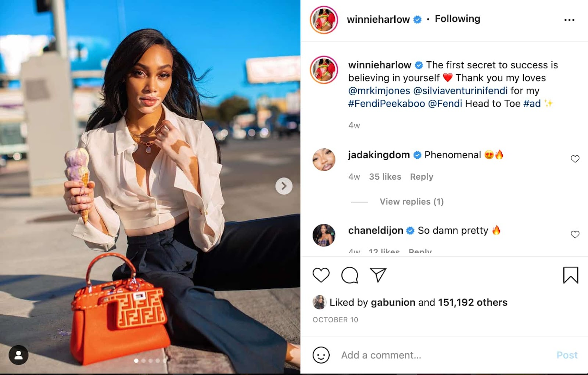Like chaneldijon's comment
Viewport: 588px width, 375px height.
tap(575, 234)
